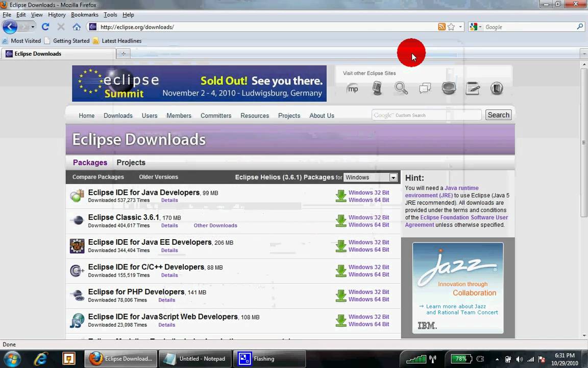
Task: Select the Eclipse Downloads browser tab
Action: click(x=58, y=54)
